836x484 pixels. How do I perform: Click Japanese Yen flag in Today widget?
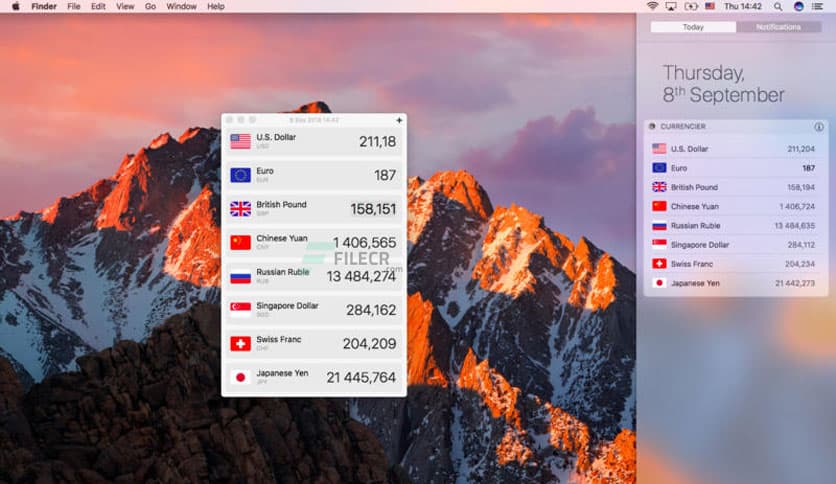[659, 283]
